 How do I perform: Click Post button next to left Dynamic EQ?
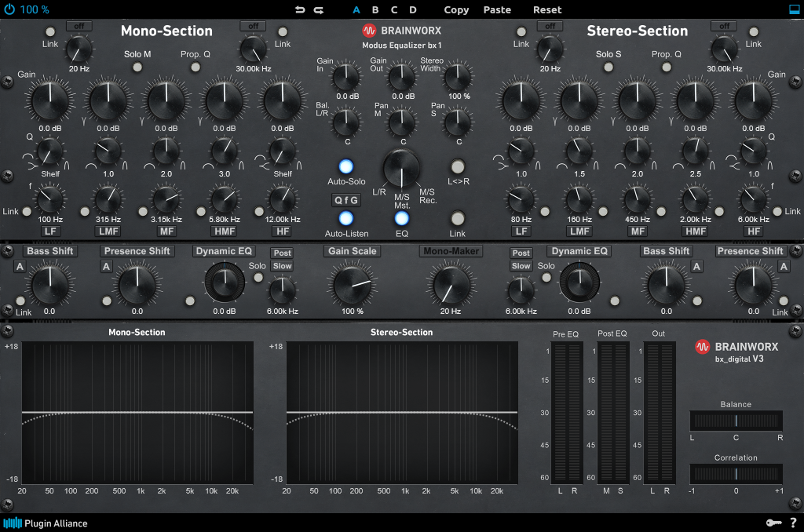[282, 253]
